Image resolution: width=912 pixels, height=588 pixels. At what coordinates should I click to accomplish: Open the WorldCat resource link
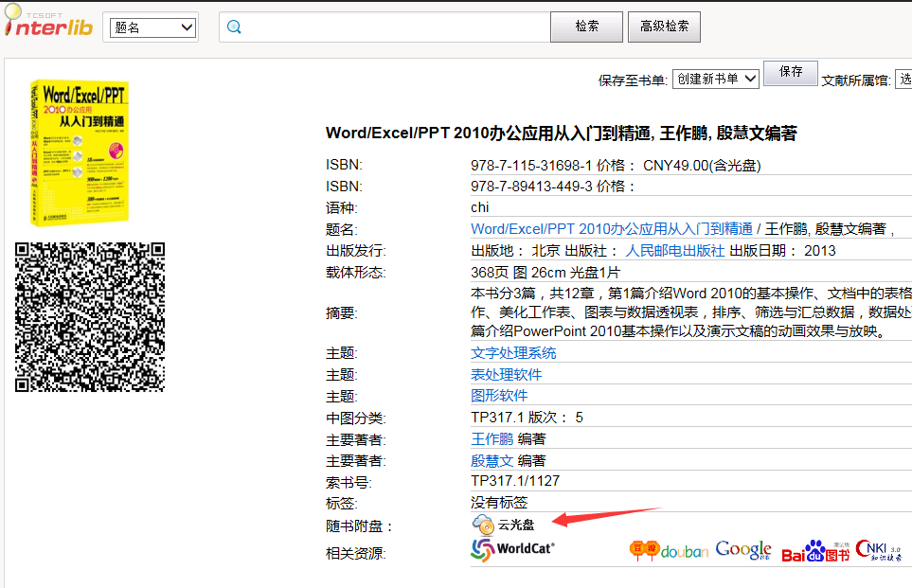pos(512,549)
